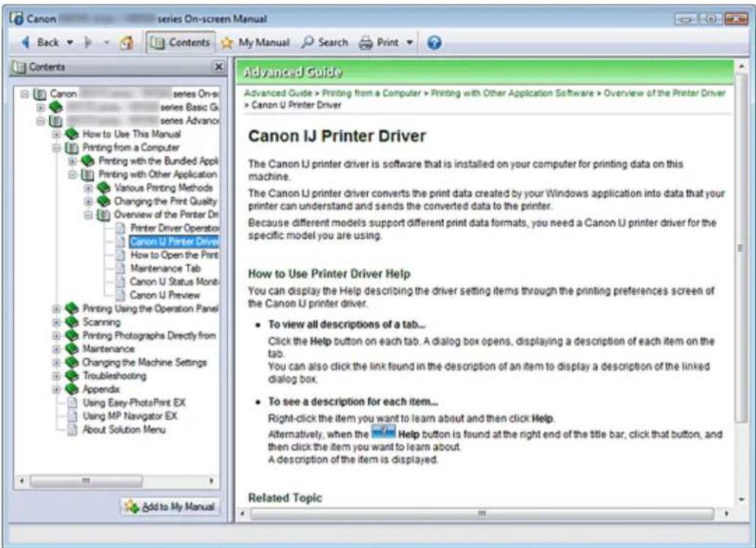This screenshot has width=756, height=548.
Task: Click the green book icon beside Troubleshooting
Action: 72,376
